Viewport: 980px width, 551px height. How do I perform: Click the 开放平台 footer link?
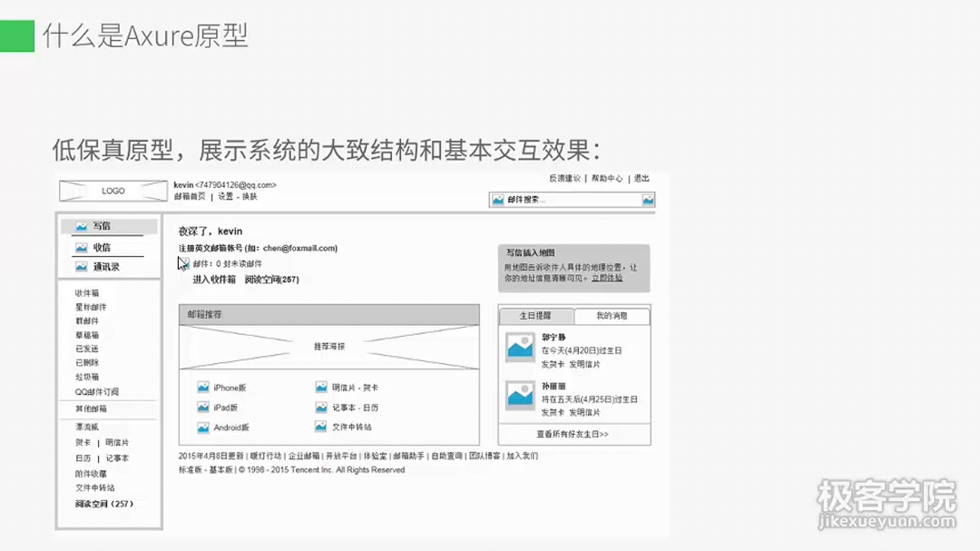click(x=341, y=456)
